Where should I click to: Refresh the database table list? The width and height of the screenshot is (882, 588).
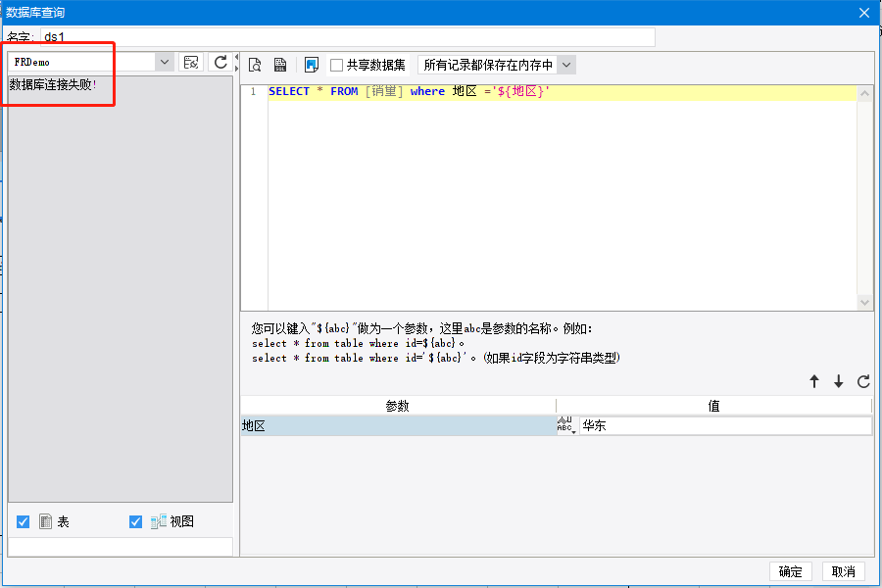[220, 62]
